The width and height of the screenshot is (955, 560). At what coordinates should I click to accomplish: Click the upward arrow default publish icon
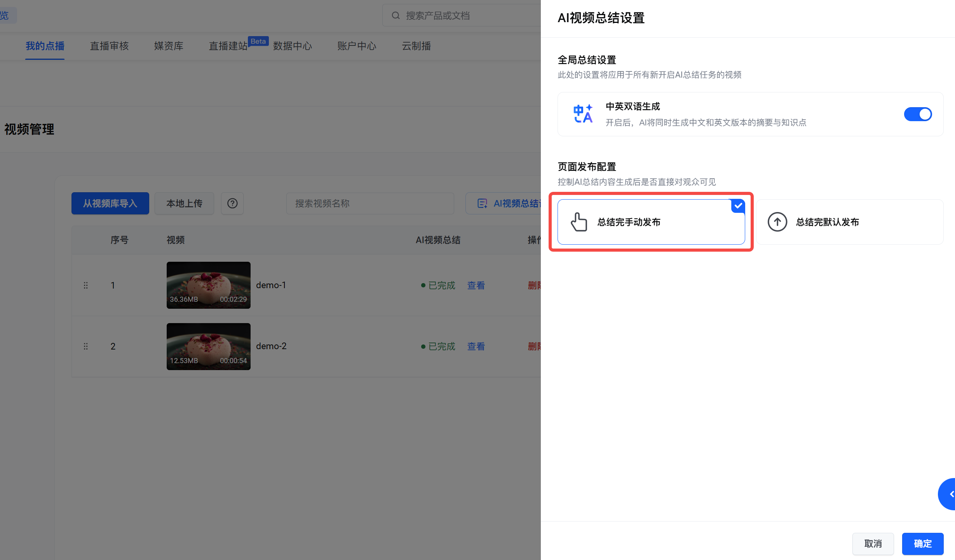click(x=777, y=222)
